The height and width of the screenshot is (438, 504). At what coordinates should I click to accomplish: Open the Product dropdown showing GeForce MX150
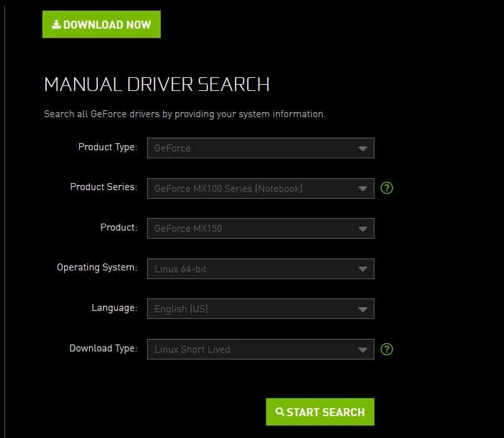[x=260, y=228]
